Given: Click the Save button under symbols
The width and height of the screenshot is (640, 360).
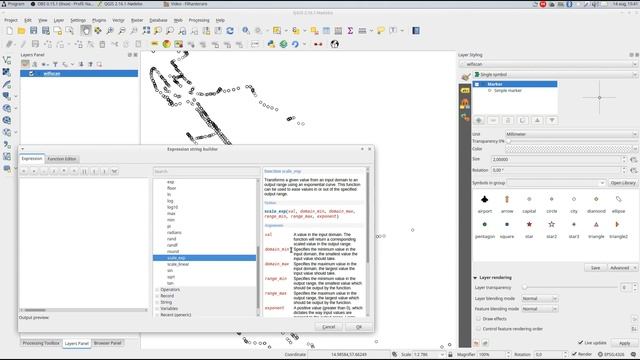Looking at the screenshot, I should click(595, 268).
